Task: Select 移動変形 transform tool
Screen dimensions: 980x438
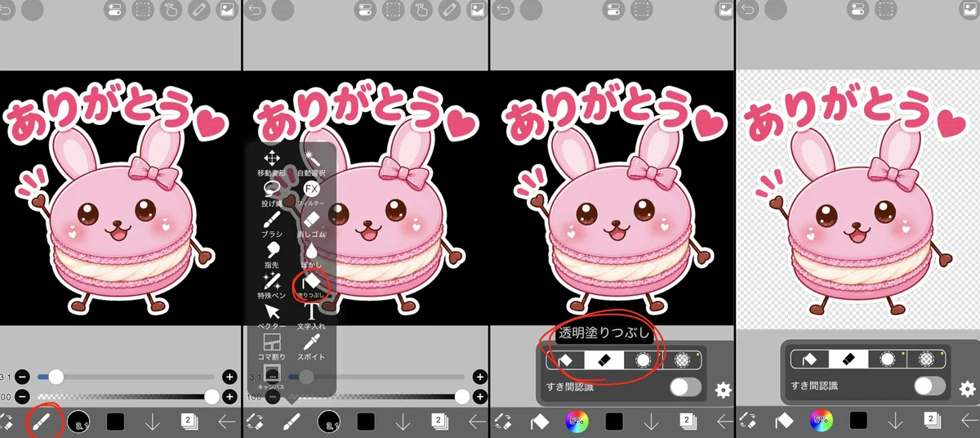Action: click(271, 163)
